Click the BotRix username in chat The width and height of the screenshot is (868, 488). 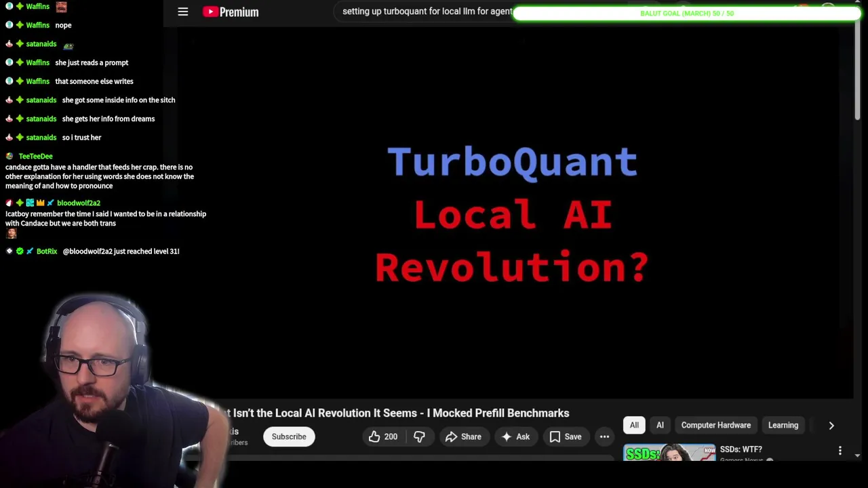point(47,251)
